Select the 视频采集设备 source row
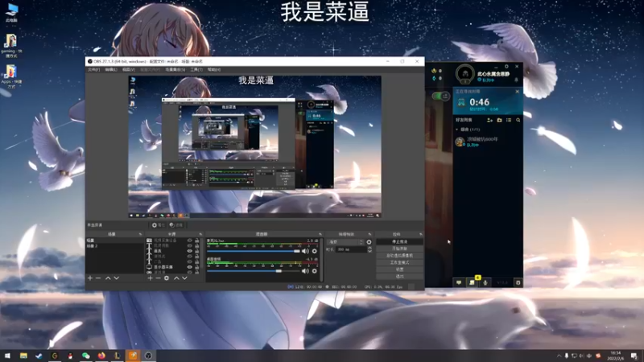Image resolution: width=644 pixels, height=362 pixels. click(x=172, y=241)
